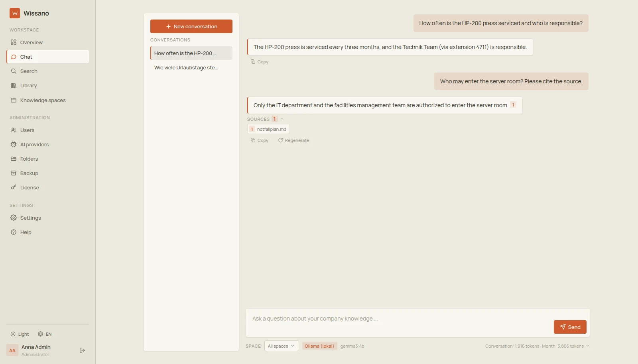Open Settings from the sidebar
Viewport: 638px width, 364px height.
coord(47,218)
